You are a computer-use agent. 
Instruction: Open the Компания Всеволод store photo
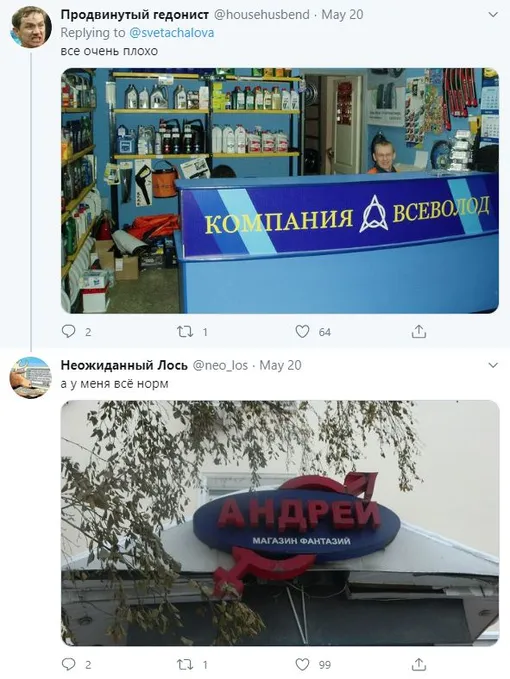click(x=280, y=191)
